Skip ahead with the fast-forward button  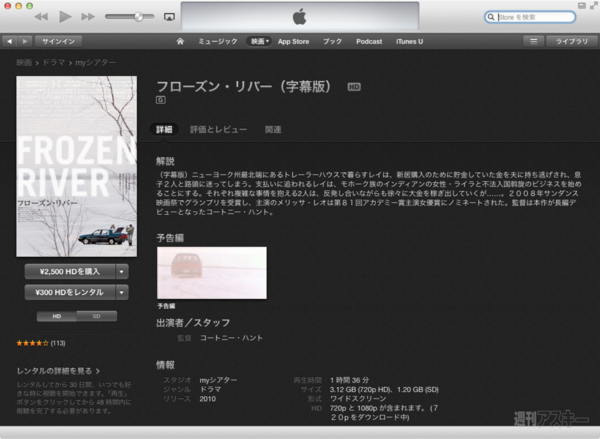coord(88,17)
